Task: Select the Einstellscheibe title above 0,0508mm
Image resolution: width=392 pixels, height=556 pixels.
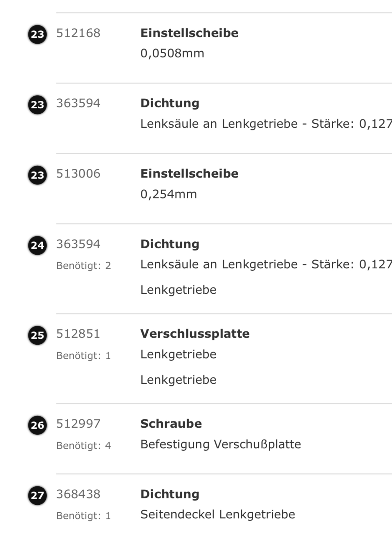Action: [x=189, y=33]
